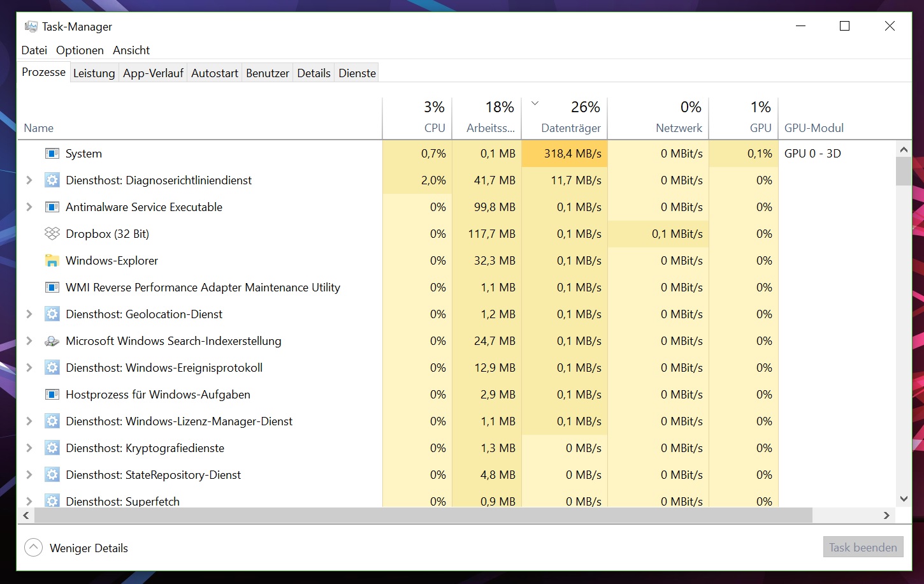The height and width of the screenshot is (584, 924).
Task: Click the Weniger Details label
Action: click(89, 548)
